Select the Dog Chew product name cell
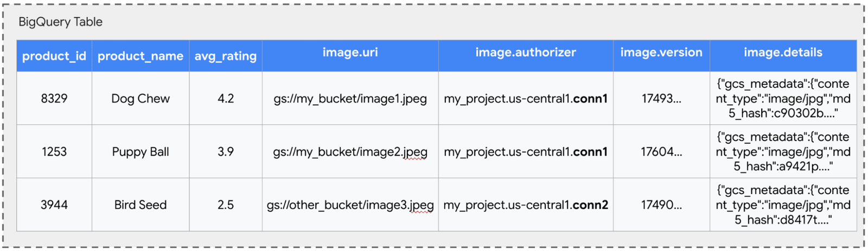 [141, 99]
